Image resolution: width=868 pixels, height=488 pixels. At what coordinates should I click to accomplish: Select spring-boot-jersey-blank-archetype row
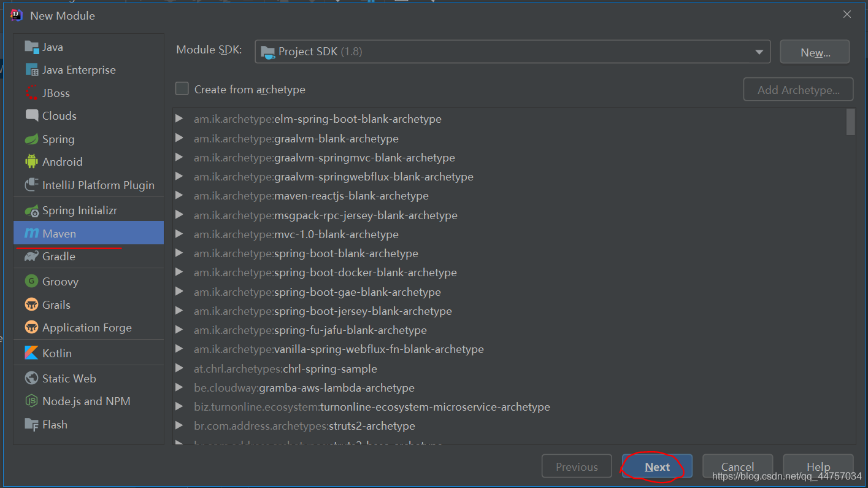pyautogui.click(x=509, y=311)
